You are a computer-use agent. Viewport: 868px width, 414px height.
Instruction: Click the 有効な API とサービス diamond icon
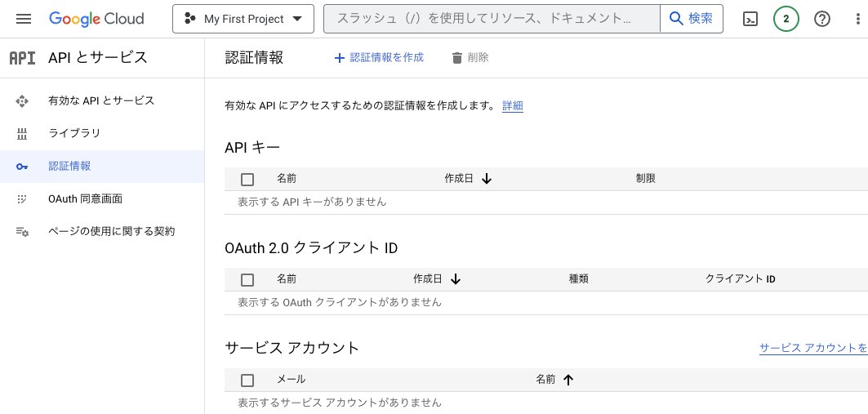22,100
